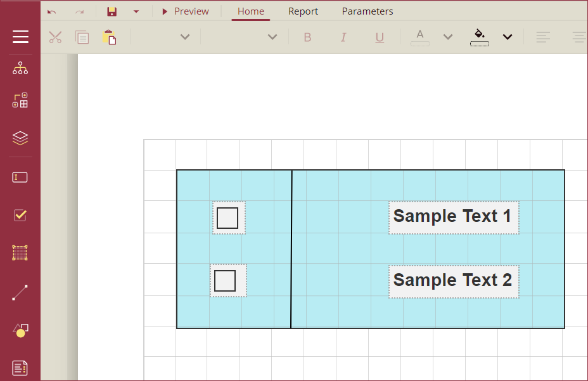This screenshot has width=588, height=381.
Task: Click the alignment icon at toolbar's right edge
Action: 579,37
